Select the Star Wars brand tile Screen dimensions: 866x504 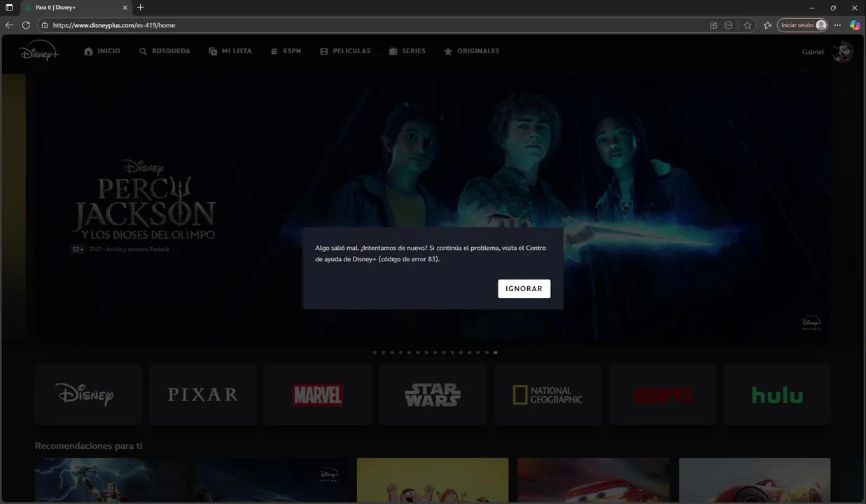click(433, 395)
